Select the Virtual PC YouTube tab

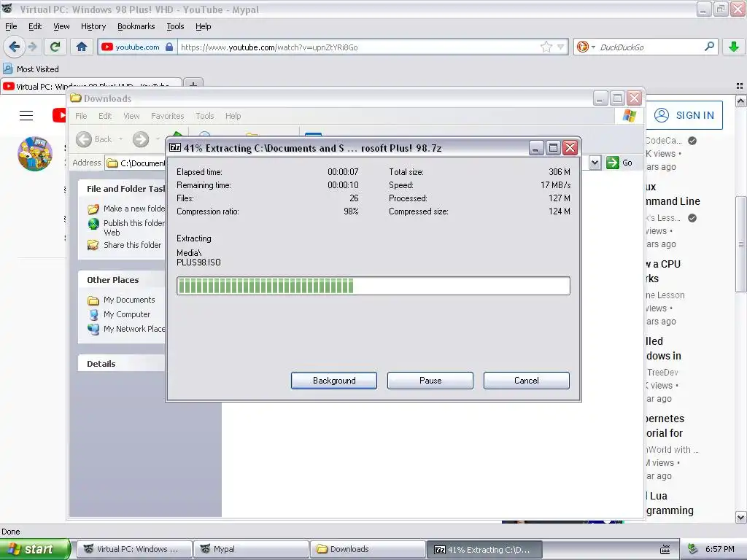point(91,85)
